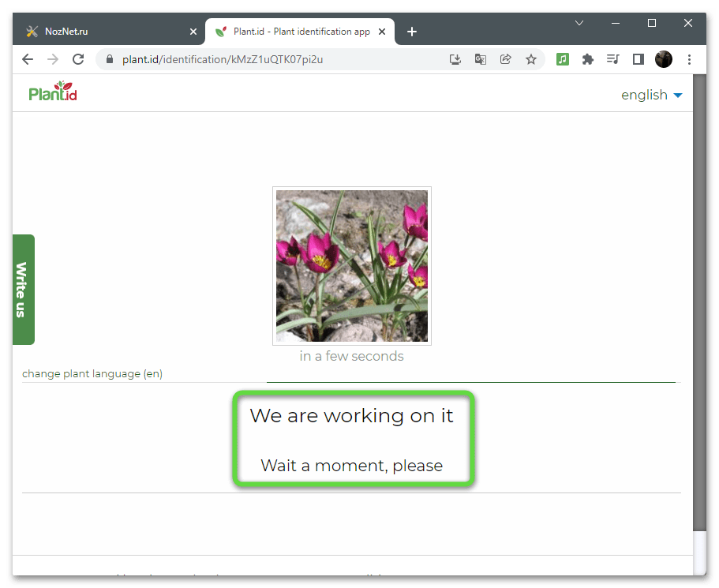Open the translate page icon

481,59
